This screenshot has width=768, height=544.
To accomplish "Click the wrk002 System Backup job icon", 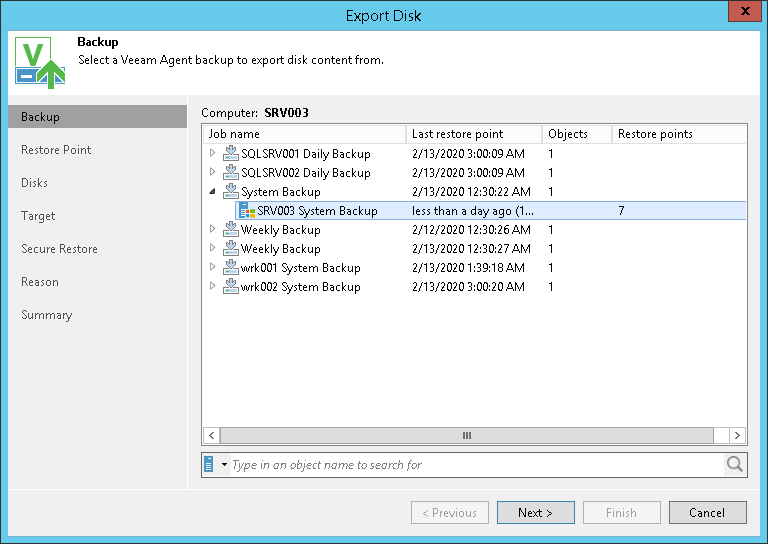I will tap(231, 287).
